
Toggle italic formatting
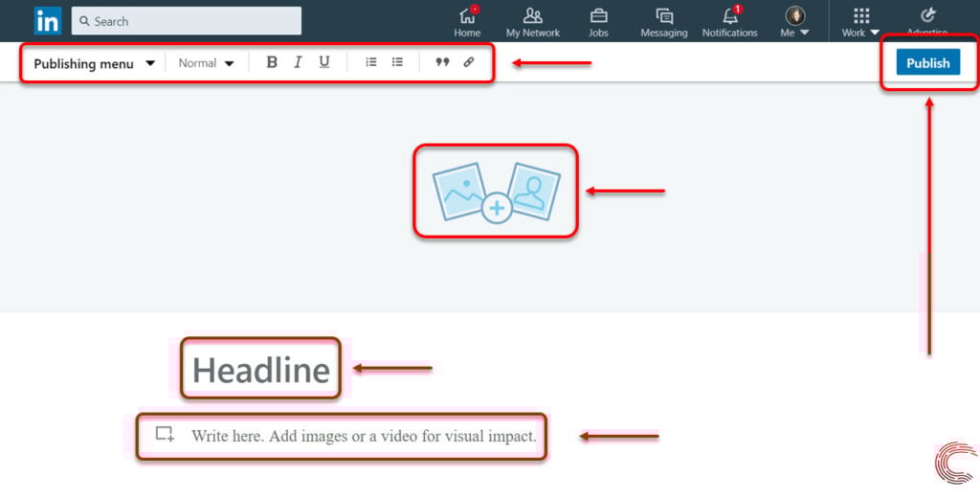[299, 62]
